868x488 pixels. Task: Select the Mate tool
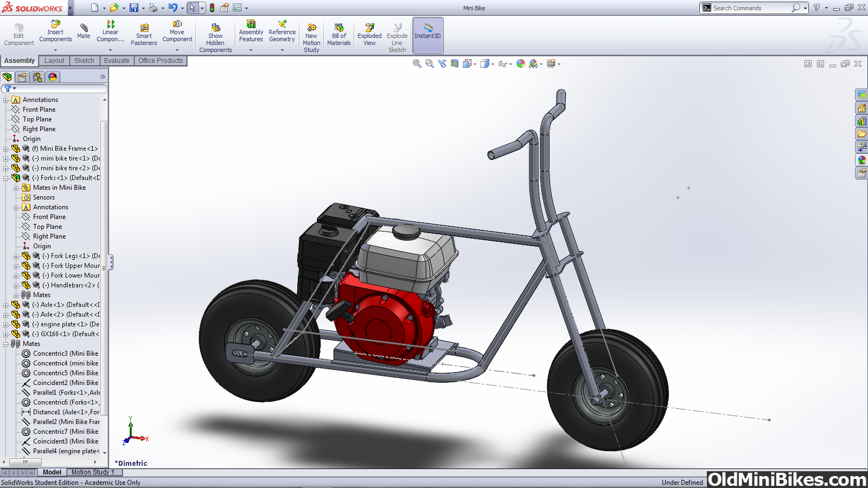coord(84,31)
